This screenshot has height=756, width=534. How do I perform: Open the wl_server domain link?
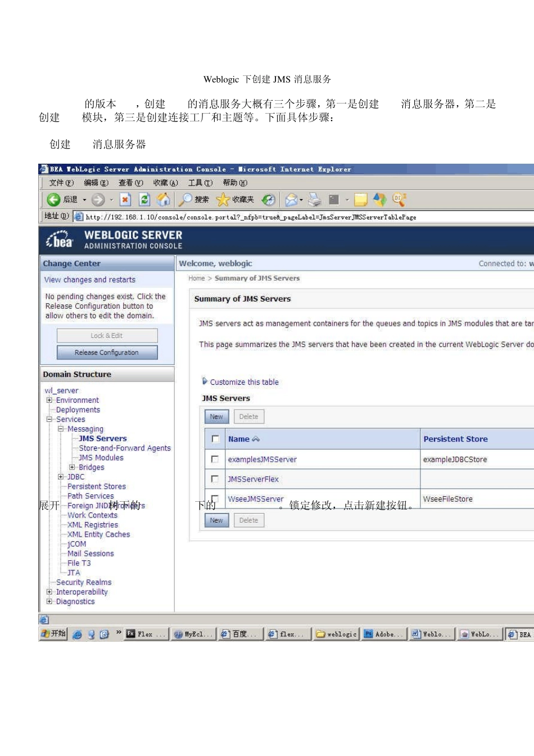(x=61, y=390)
